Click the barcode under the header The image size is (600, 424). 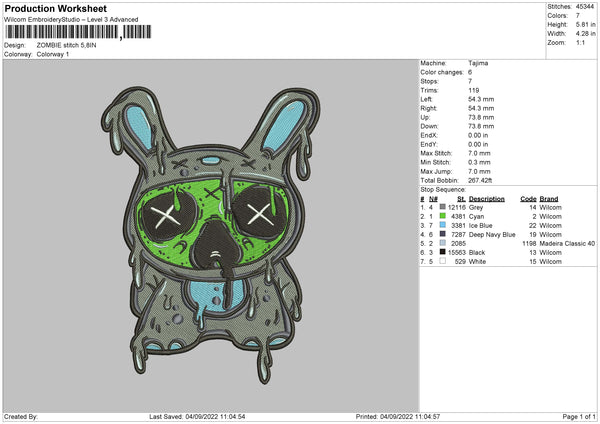(x=78, y=32)
